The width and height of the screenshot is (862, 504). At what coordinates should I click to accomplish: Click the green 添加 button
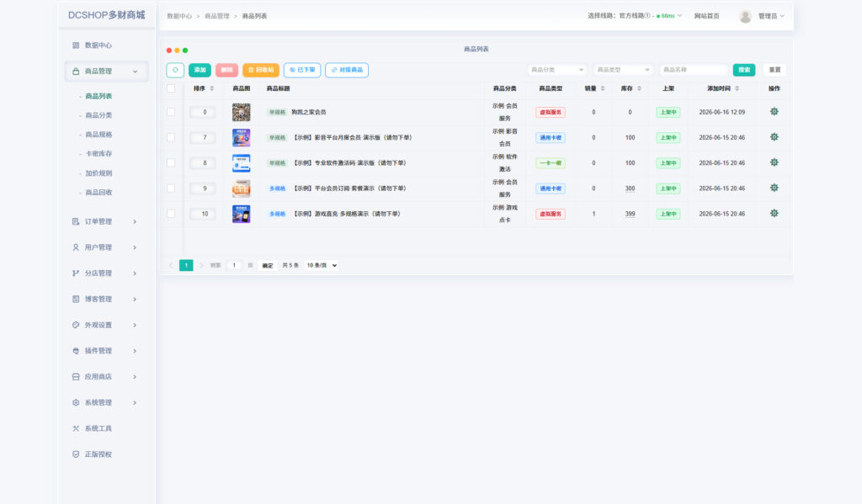coord(200,70)
